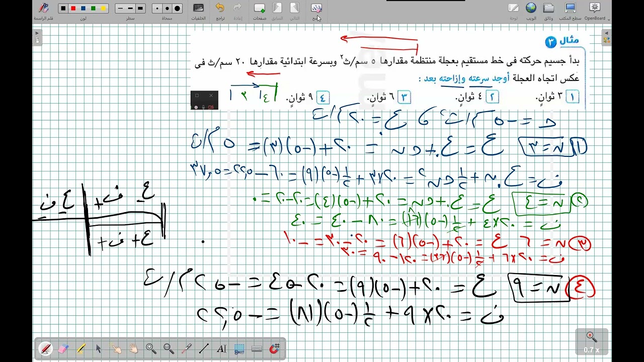Select the blue pen color
The image size is (644, 362).
click(x=84, y=9)
